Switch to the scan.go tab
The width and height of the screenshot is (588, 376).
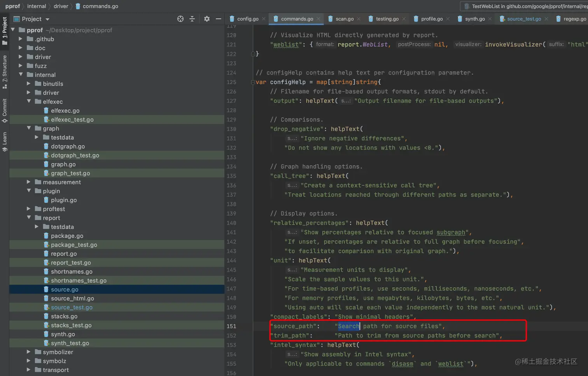pyautogui.click(x=344, y=19)
